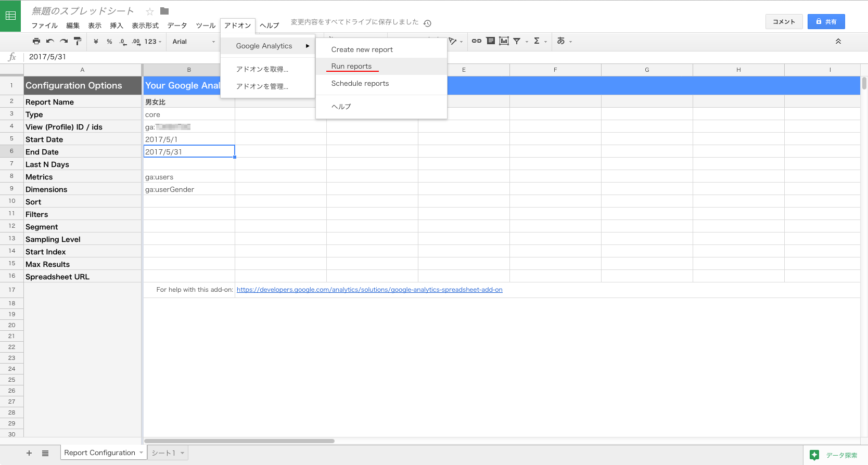868x465 pixels.
Task: Open dropdown arrow next to filter icon
Action: [x=527, y=42]
